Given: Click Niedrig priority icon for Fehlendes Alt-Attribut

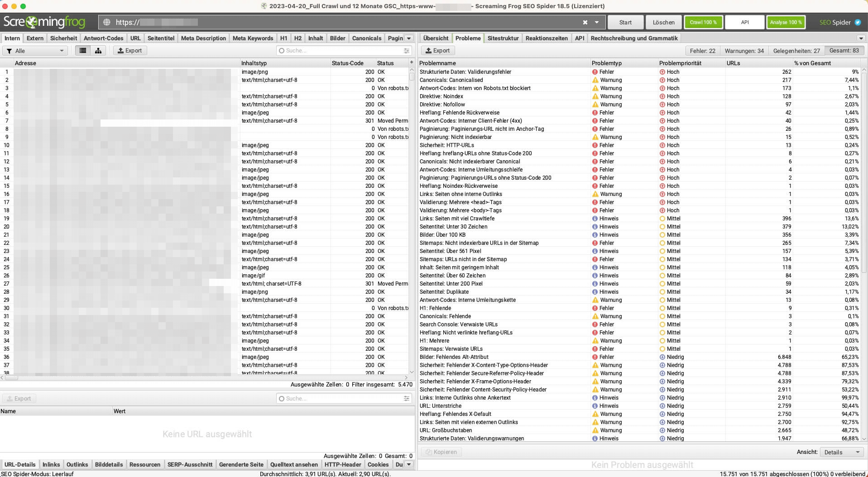Looking at the screenshot, I should pyautogui.click(x=662, y=357).
